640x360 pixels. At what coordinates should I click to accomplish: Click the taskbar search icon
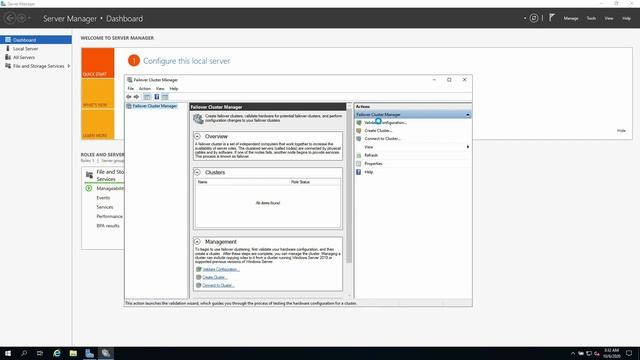coord(24,353)
